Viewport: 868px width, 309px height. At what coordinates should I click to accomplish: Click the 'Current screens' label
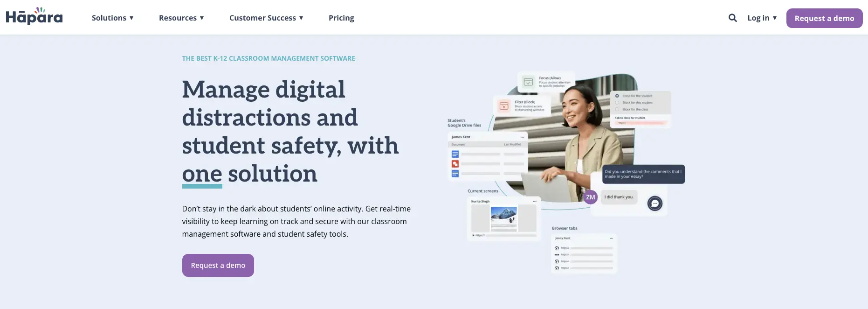[x=483, y=191]
